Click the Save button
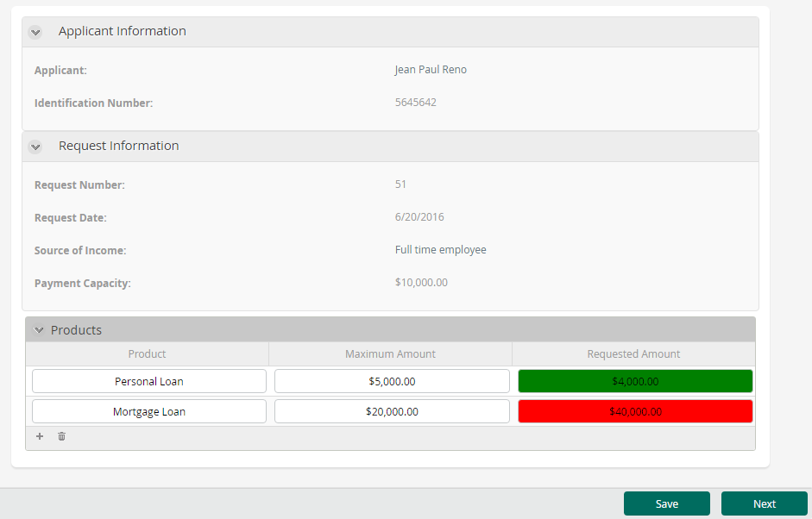Image resolution: width=812 pixels, height=519 pixels. pyautogui.click(x=666, y=503)
